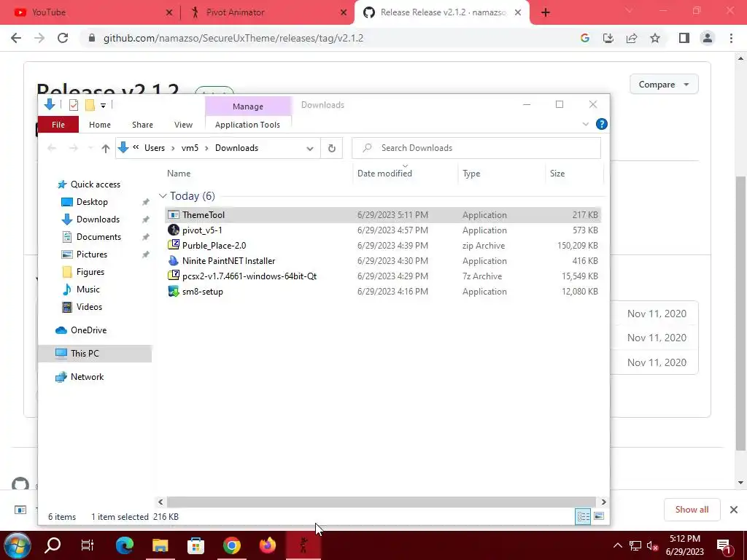Select the ThemeTool application file icon
The width and height of the screenshot is (747, 560).
pyautogui.click(x=174, y=215)
